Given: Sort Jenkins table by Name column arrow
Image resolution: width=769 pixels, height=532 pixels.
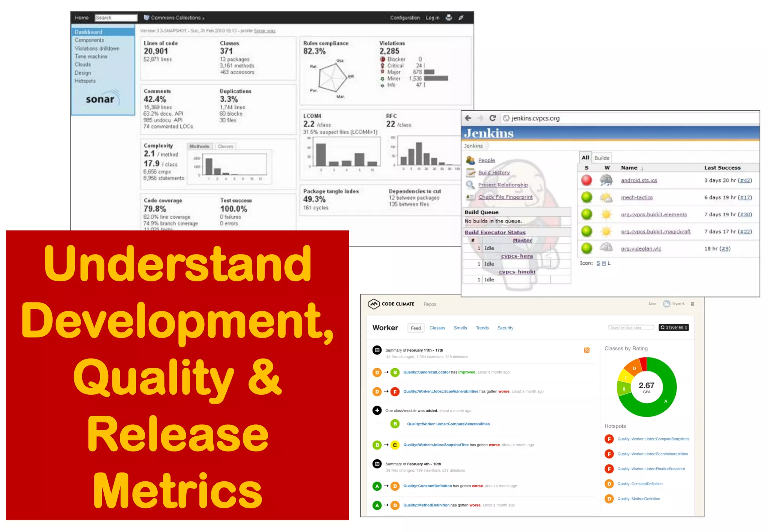Looking at the screenshot, I should (x=642, y=168).
